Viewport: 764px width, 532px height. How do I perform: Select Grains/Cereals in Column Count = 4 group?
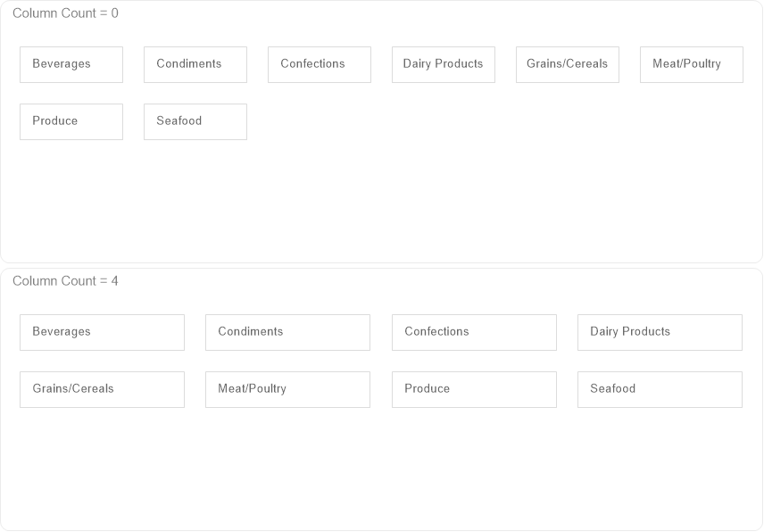click(102, 389)
